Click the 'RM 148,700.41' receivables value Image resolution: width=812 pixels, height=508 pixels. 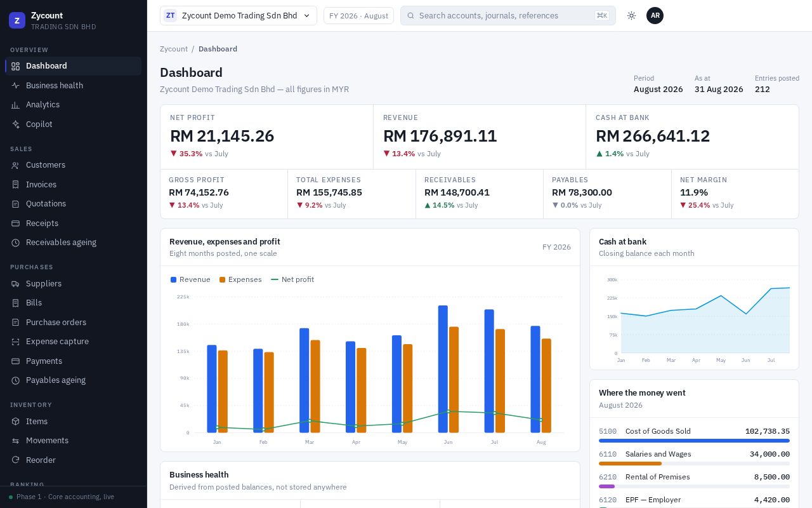click(x=457, y=192)
